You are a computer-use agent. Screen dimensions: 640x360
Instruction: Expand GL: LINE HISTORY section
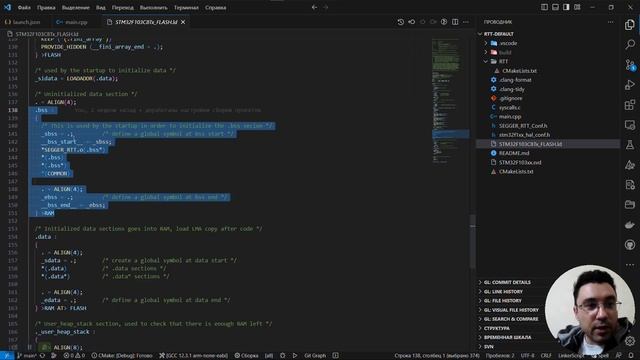coord(503,292)
